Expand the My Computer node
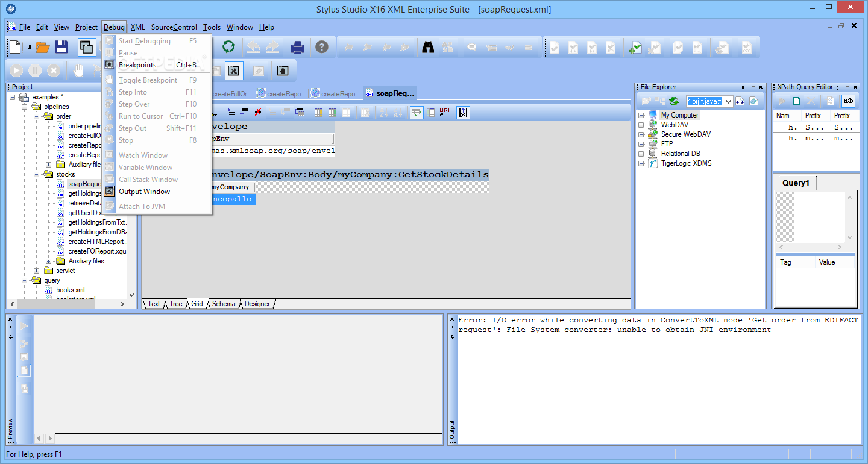This screenshot has width=868, height=464. tap(641, 115)
